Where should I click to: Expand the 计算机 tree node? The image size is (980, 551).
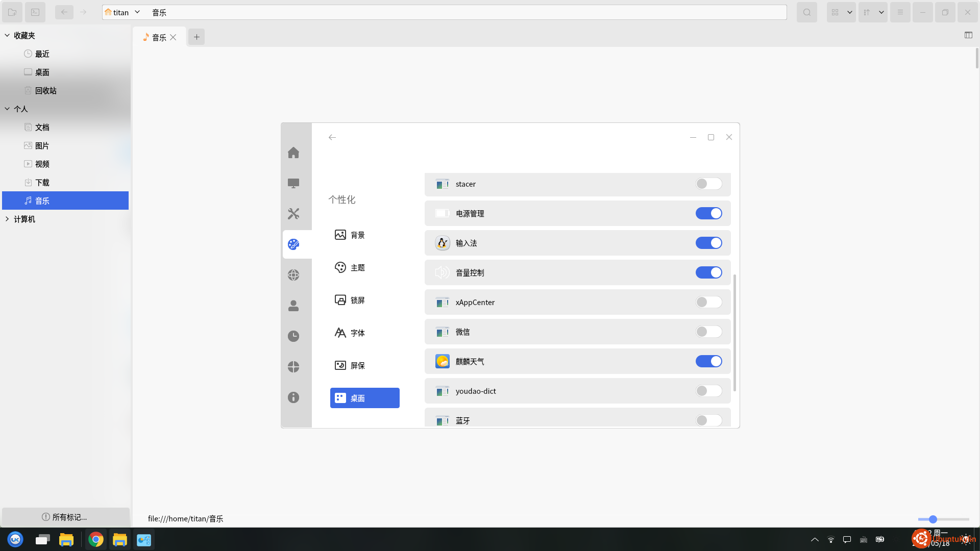tap(7, 219)
